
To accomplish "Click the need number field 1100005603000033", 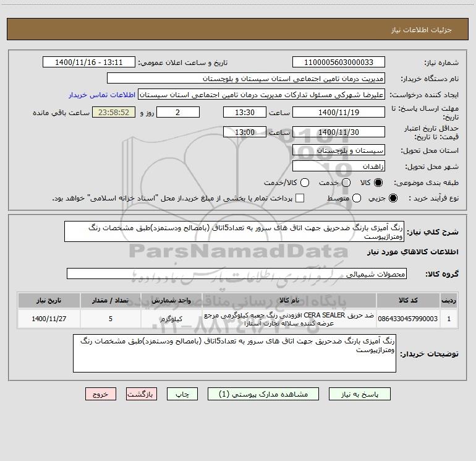I will pyautogui.click(x=339, y=62).
